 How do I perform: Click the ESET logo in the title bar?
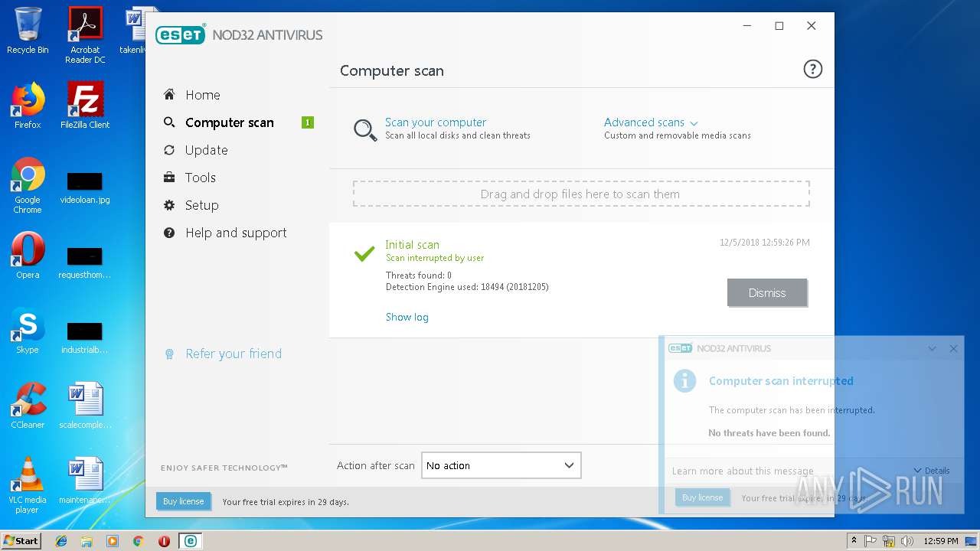(181, 34)
